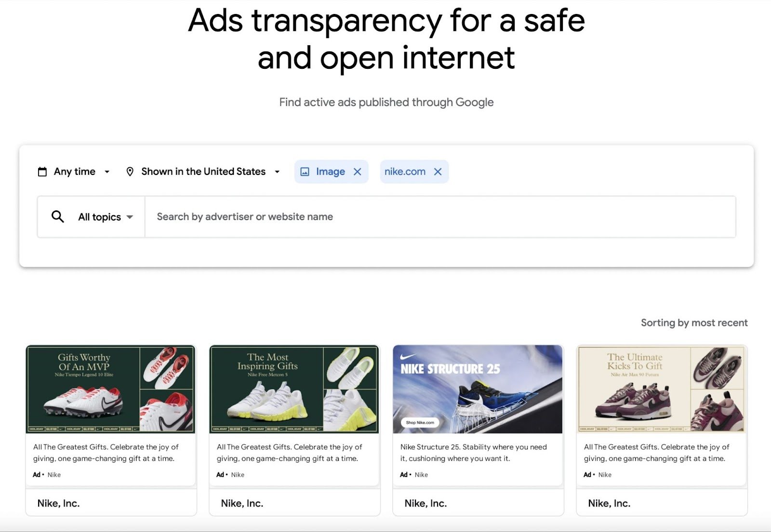771x532 pixels.
Task: Expand the All topics dropdown
Action: click(104, 217)
